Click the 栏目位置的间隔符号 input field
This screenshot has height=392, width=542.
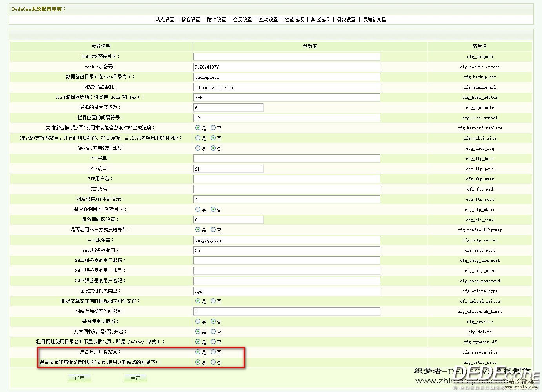click(287, 118)
